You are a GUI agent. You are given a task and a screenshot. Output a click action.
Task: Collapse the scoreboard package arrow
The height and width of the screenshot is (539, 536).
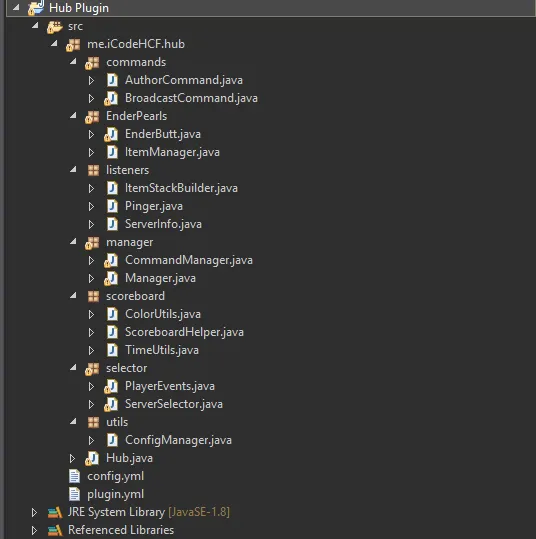(73, 296)
